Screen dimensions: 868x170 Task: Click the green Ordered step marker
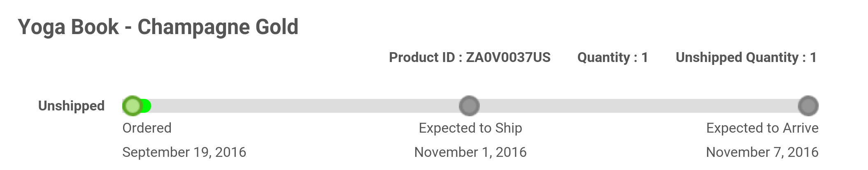click(x=132, y=106)
